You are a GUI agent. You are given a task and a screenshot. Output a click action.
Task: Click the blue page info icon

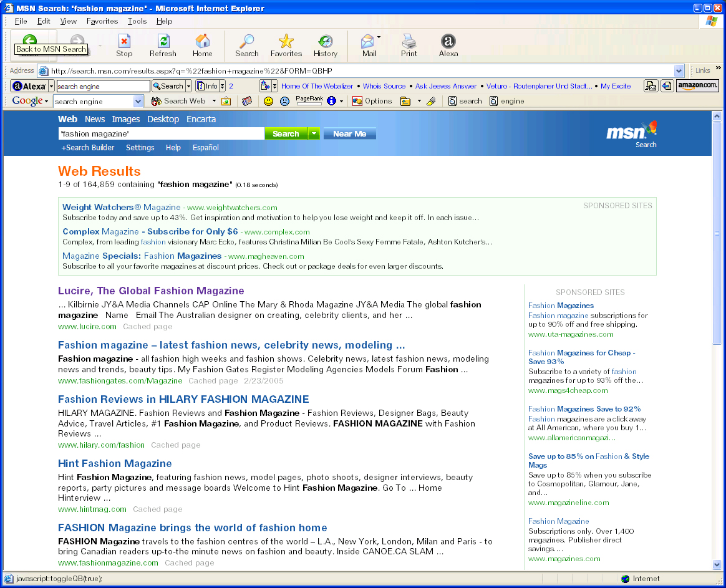point(332,101)
